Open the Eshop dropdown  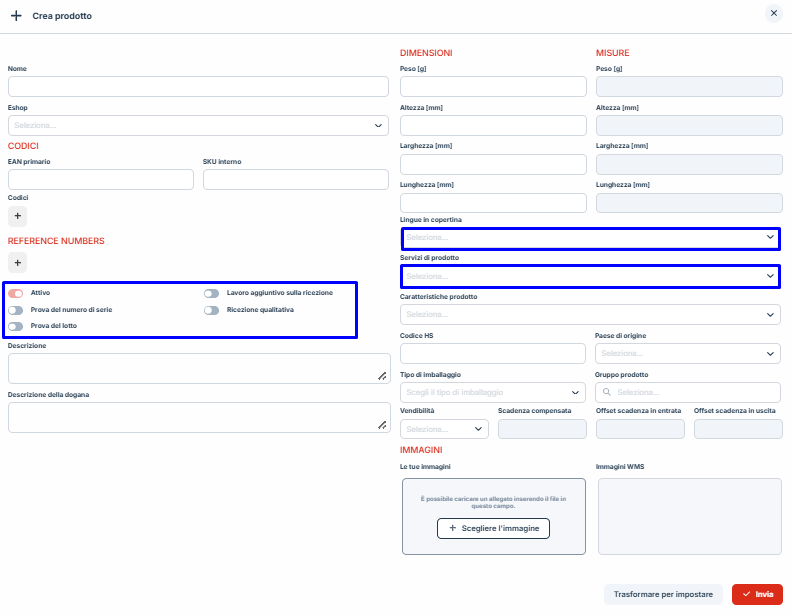[198, 125]
